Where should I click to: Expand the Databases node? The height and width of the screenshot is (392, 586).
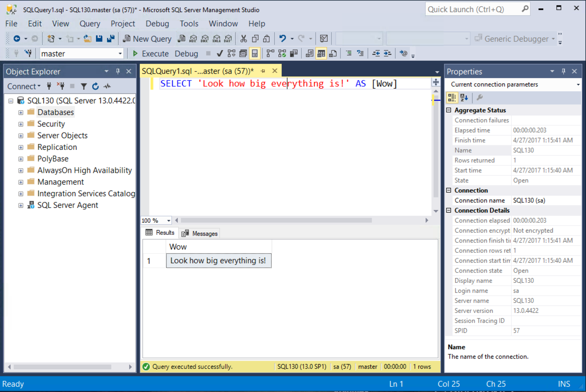(21, 112)
